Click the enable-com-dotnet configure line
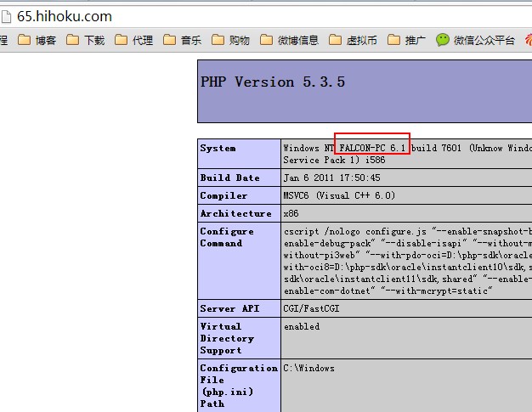Screen dimensions: 532x412 [x=388, y=291]
